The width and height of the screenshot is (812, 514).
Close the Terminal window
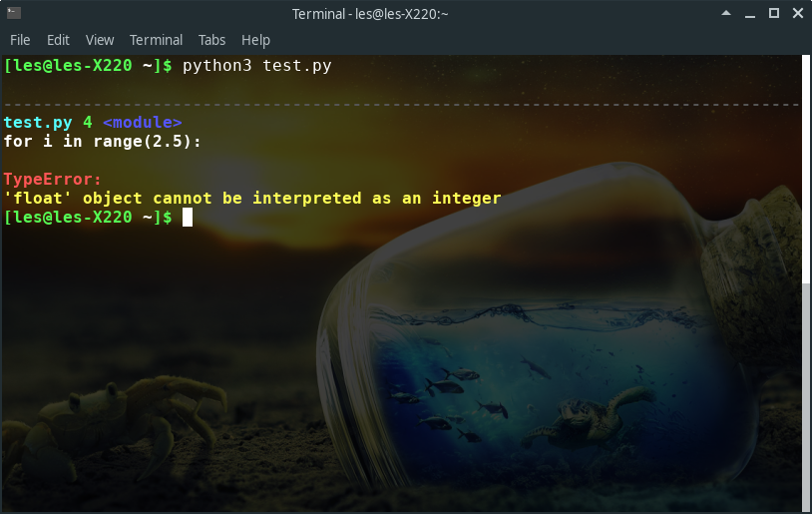coord(798,13)
